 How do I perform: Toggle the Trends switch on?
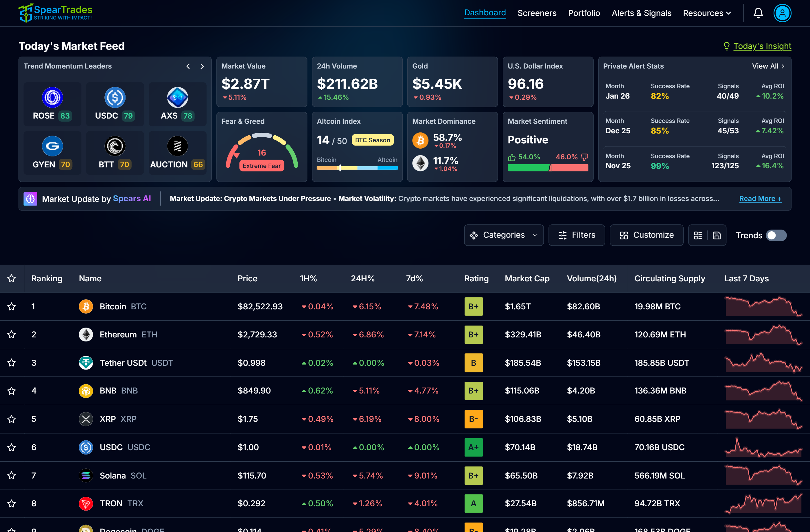[x=776, y=235]
